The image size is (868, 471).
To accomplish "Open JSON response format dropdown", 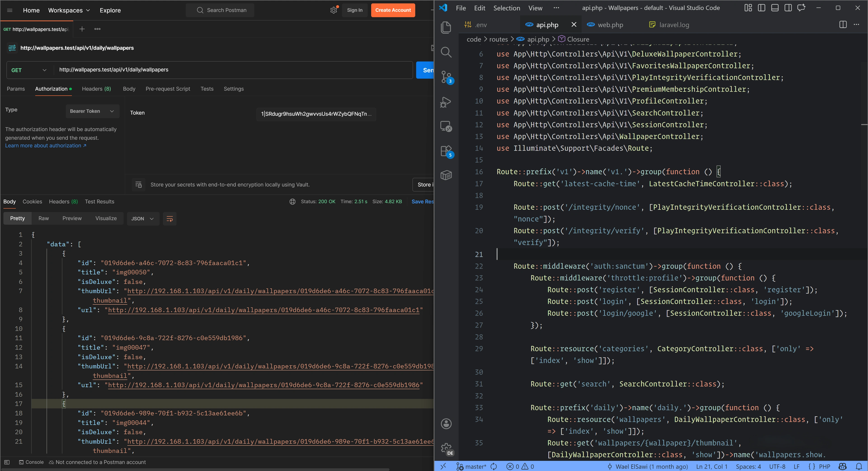I will coord(143,219).
